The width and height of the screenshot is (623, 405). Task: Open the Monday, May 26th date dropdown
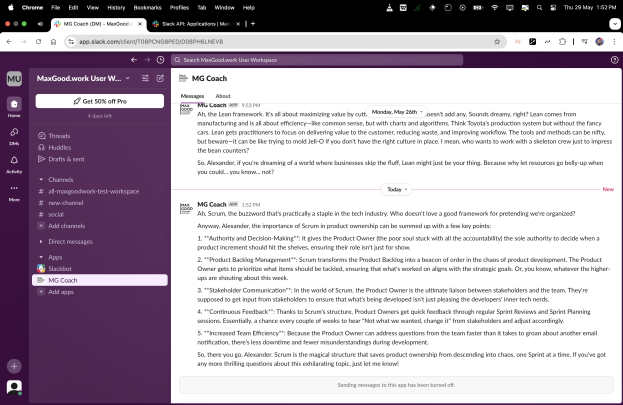point(397,112)
